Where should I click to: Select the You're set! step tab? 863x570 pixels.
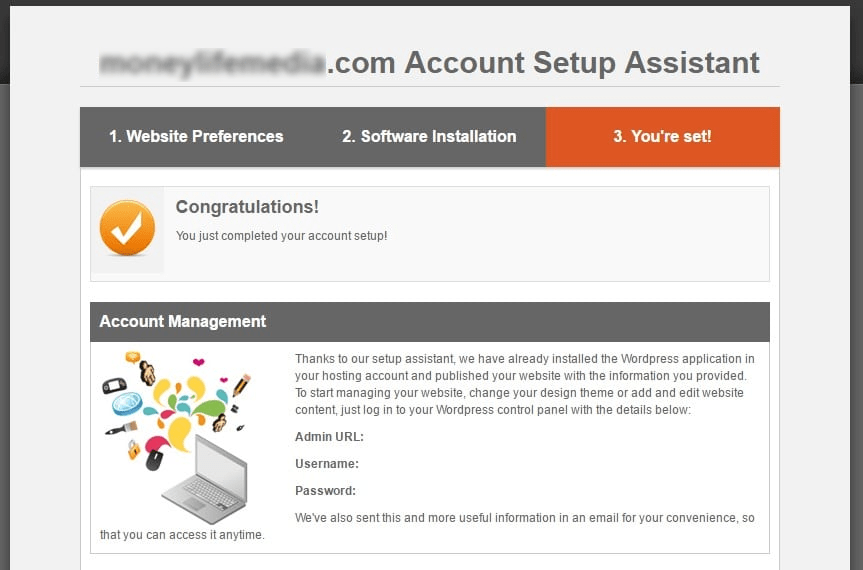click(663, 136)
